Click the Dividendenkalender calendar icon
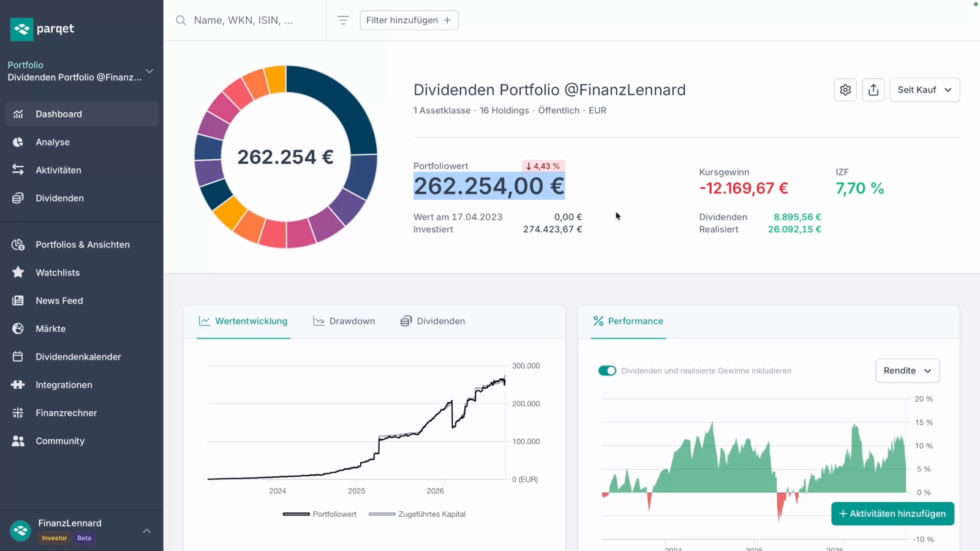 click(18, 357)
